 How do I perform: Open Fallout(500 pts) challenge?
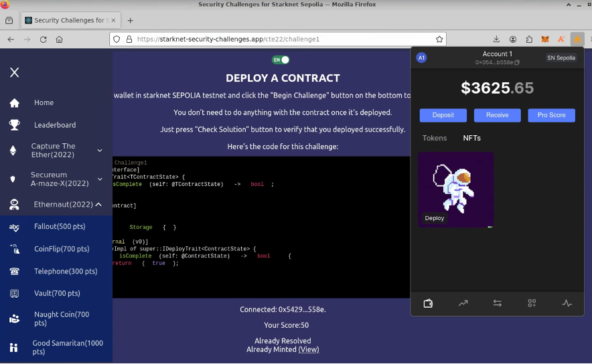coord(60,226)
